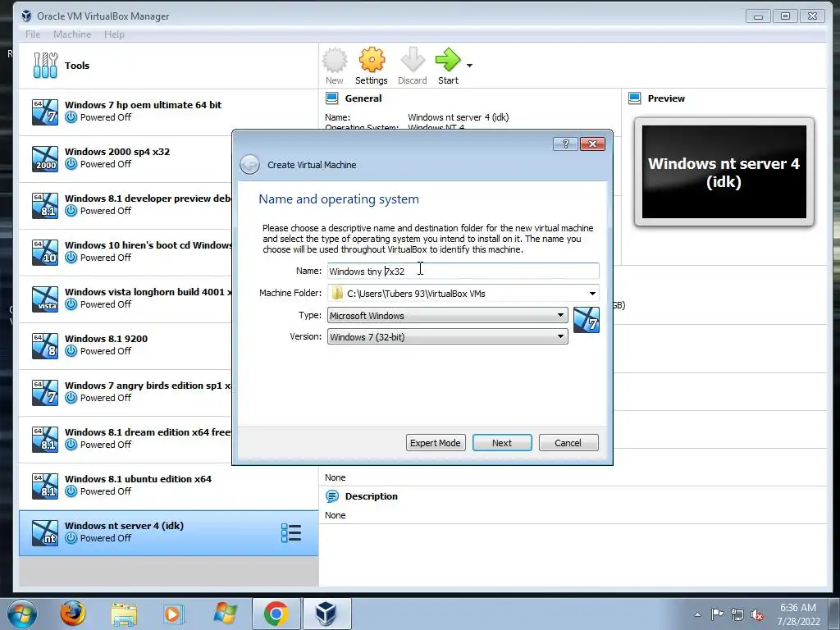Open Firefox from the taskbar

click(72, 614)
